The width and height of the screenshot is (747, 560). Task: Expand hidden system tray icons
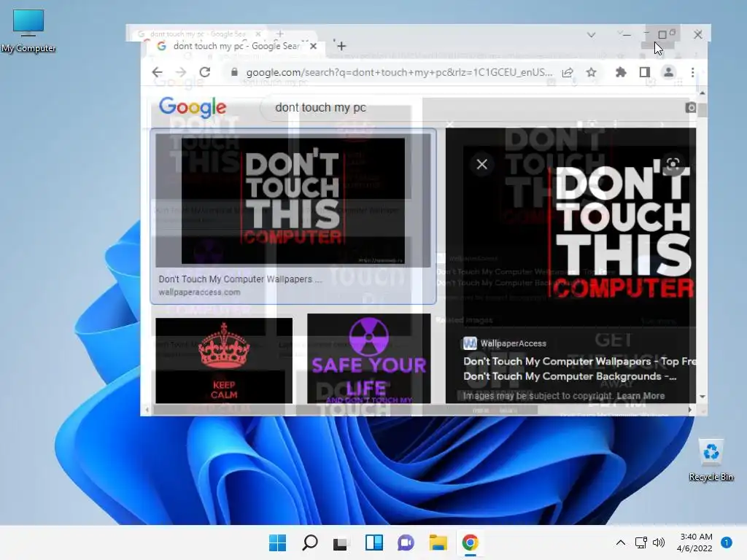[x=621, y=542]
